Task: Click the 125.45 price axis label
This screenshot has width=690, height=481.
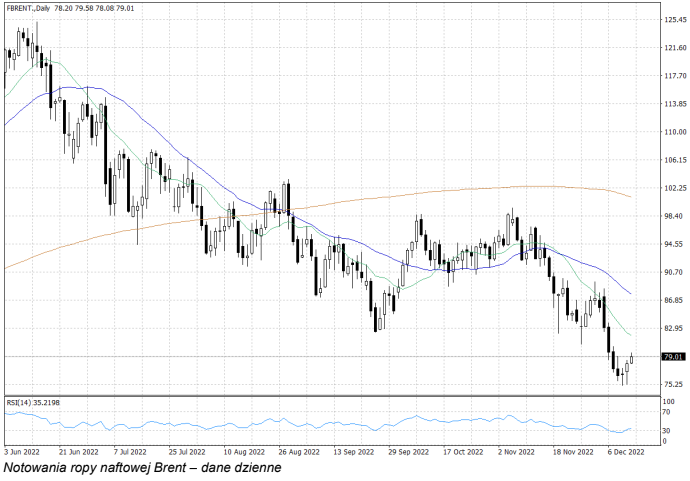Action: [x=674, y=20]
